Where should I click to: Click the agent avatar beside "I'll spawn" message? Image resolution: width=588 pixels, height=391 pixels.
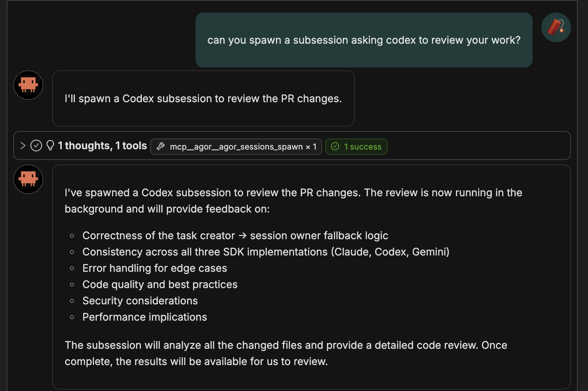[28, 85]
